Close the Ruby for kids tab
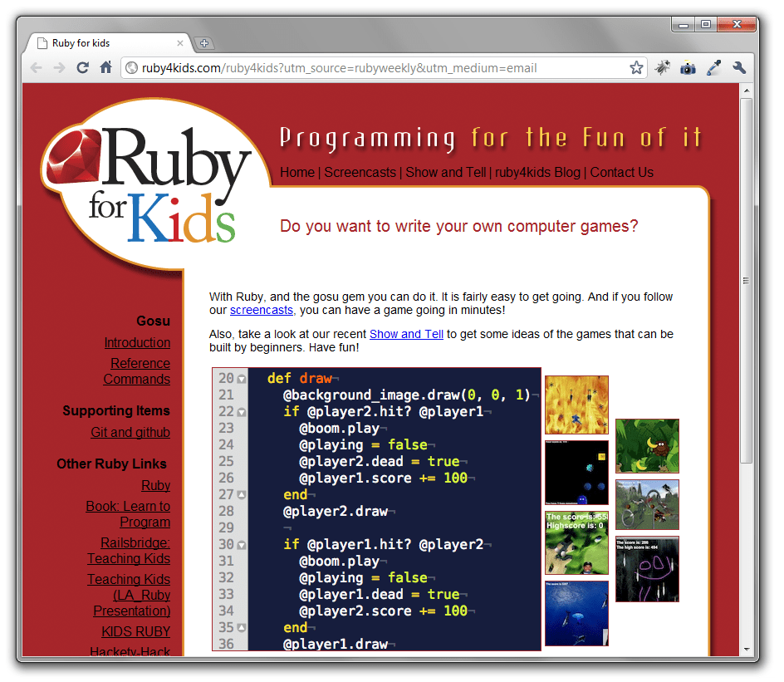 pos(180,43)
